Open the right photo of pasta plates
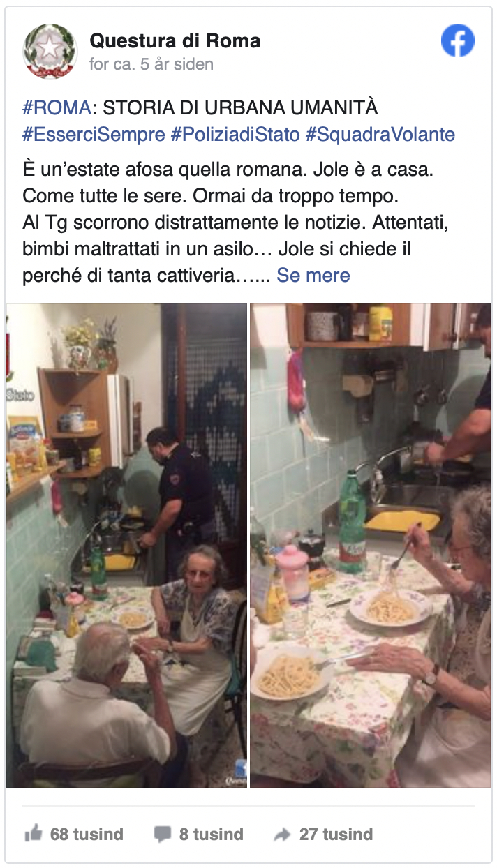 (x=371, y=546)
